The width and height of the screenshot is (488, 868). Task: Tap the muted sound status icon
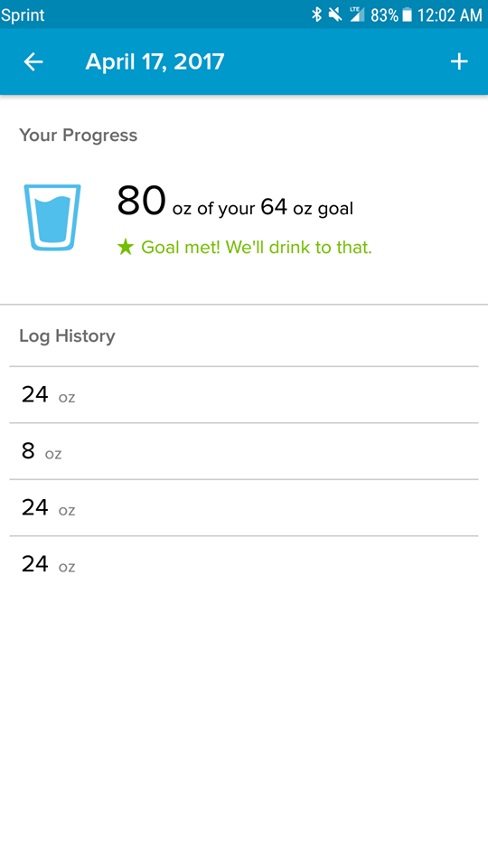click(334, 14)
